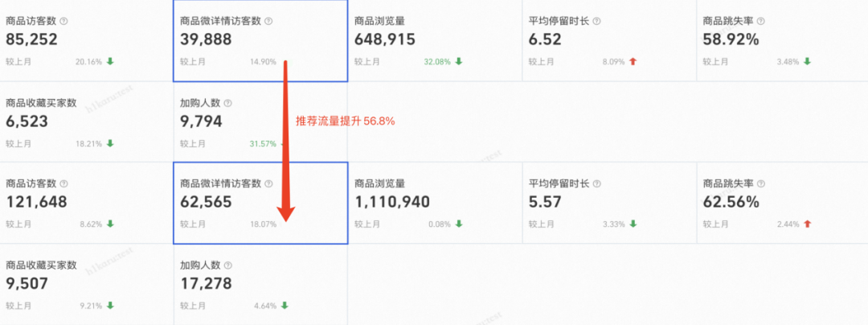Click 加购人数 label above 17,278
The width and height of the screenshot is (868, 325).
[200, 265]
